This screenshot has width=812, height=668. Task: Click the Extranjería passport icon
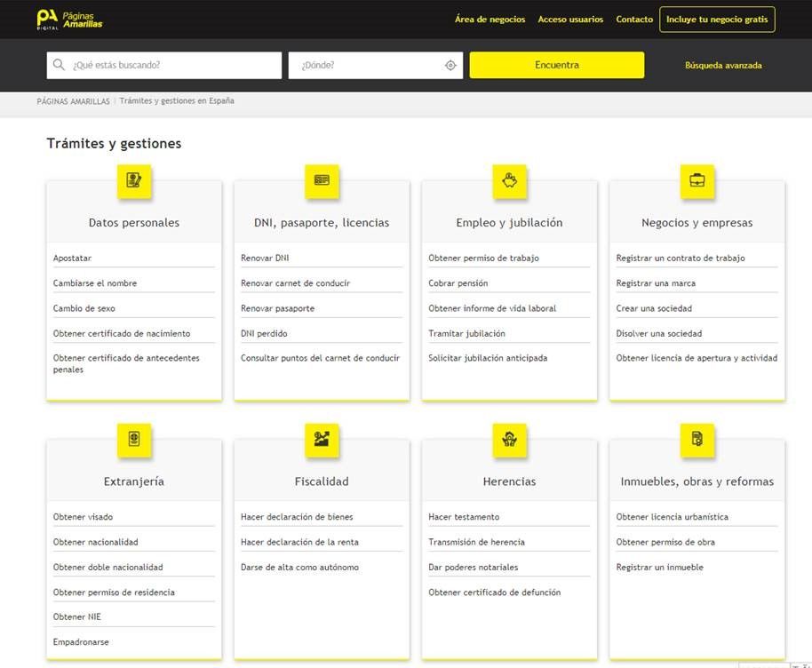pos(134,439)
